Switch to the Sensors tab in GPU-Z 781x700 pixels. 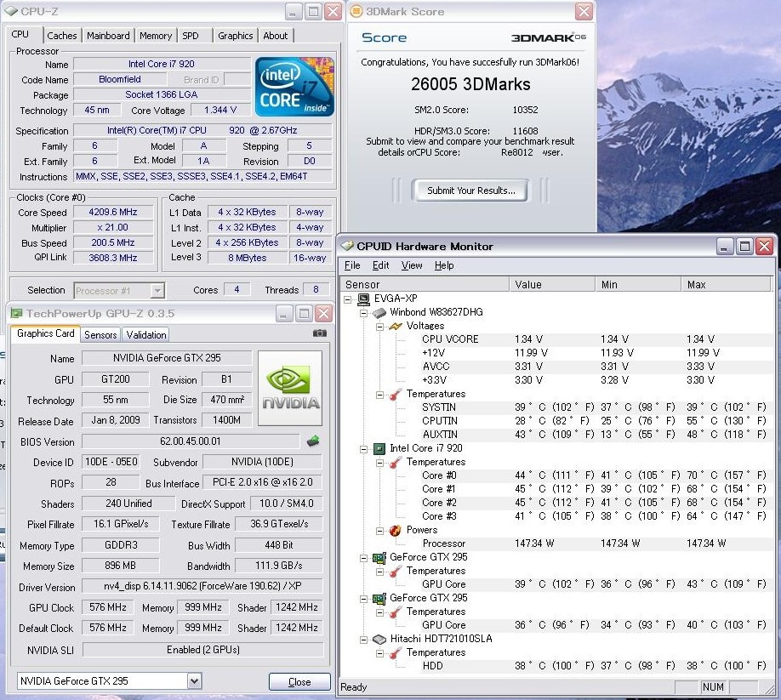(x=100, y=335)
